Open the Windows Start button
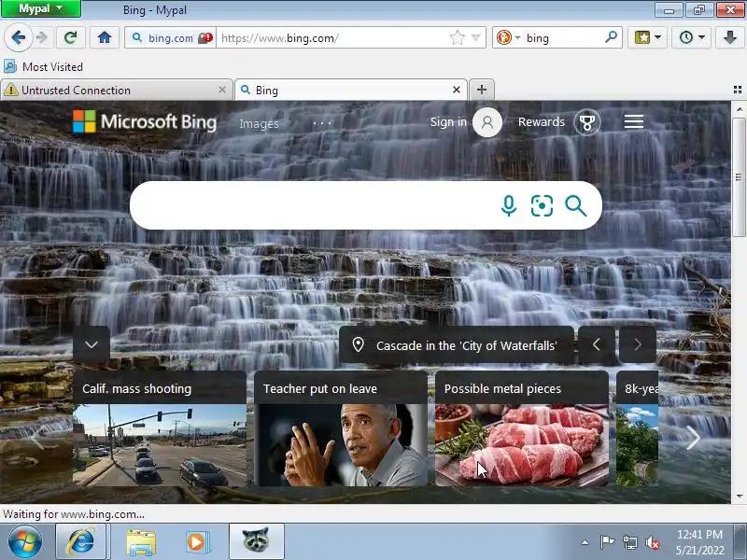 pyautogui.click(x=25, y=542)
